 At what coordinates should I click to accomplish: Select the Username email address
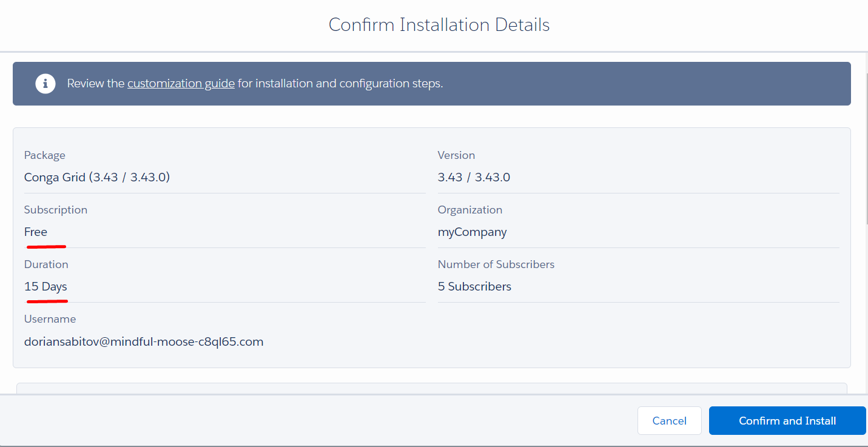pos(144,341)
